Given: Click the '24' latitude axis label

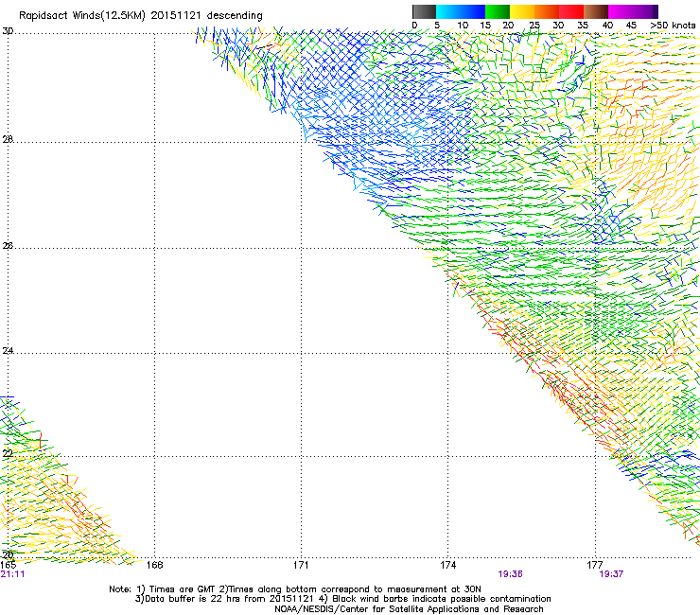Looking at the screenshot, I should tap(8, 351).
